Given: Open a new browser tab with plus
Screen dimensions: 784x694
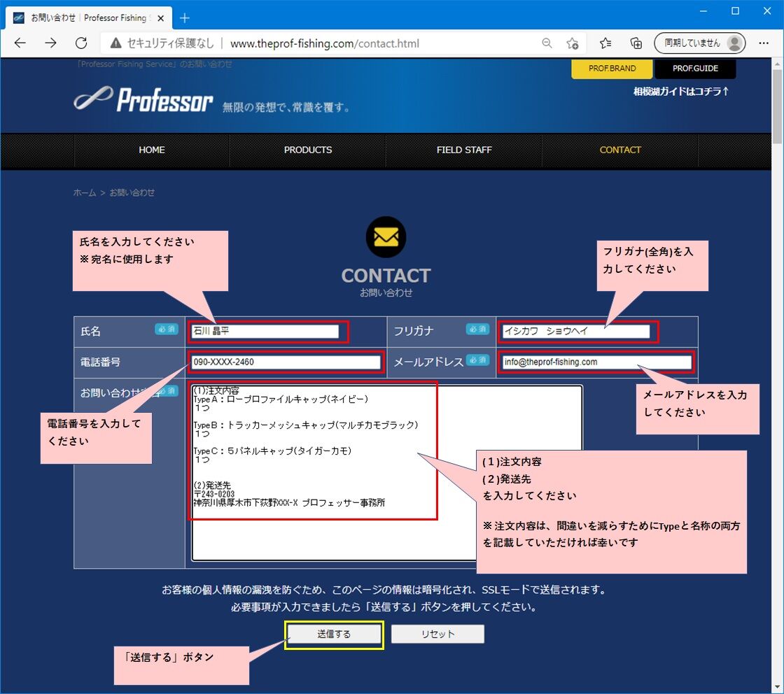Looking at the screenshot, I should tap(185, 18).
